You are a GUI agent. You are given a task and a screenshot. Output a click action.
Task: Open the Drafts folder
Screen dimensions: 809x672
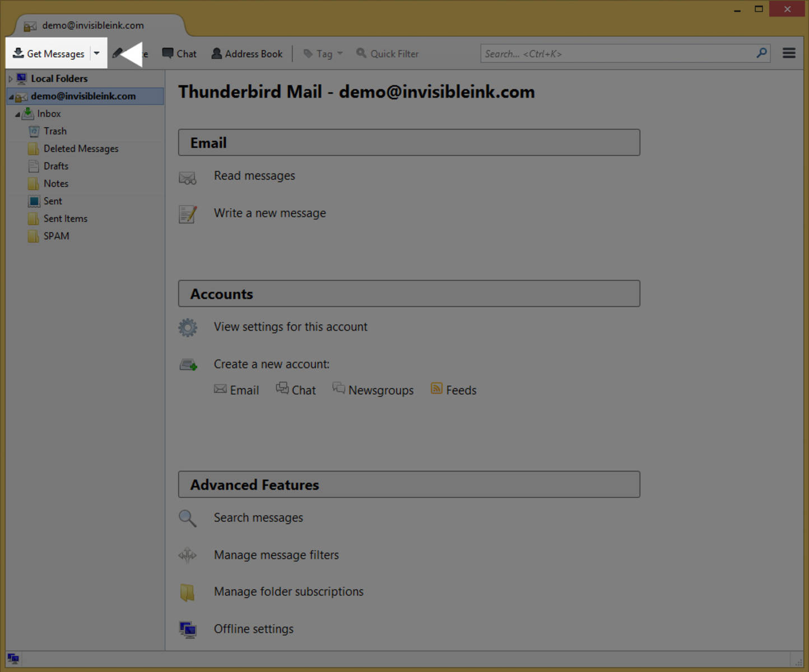click(56, 166)
